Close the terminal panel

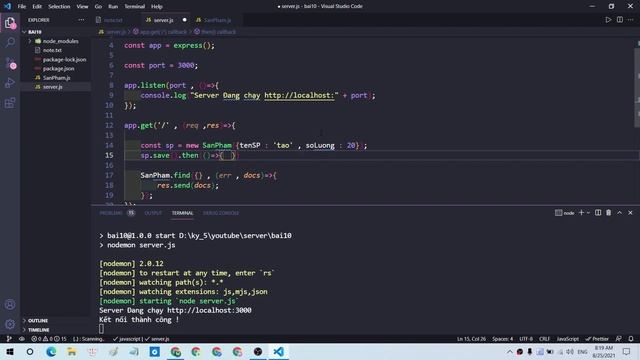(x=630, y=213)
